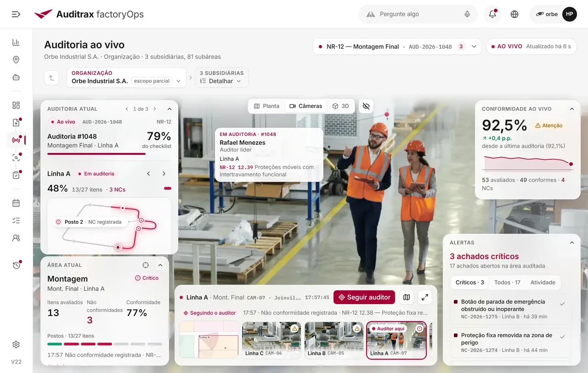Open the language globe icon

(514, 14)
